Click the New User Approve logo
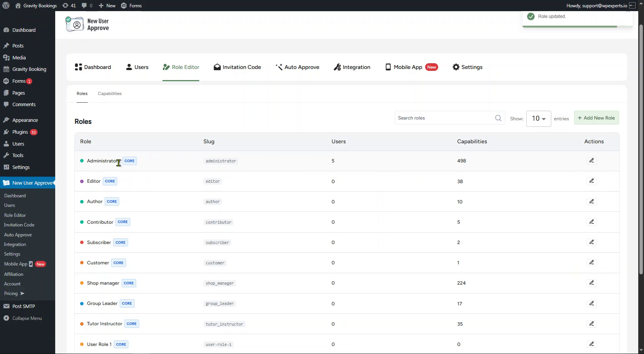Viewport: 644px width, 354px height. point(87,25)
